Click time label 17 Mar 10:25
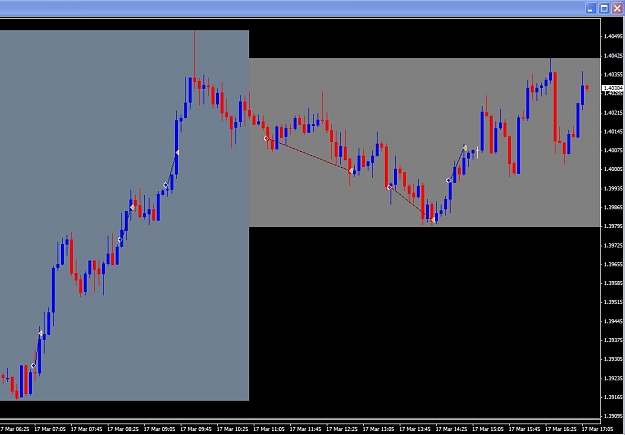 233,429
